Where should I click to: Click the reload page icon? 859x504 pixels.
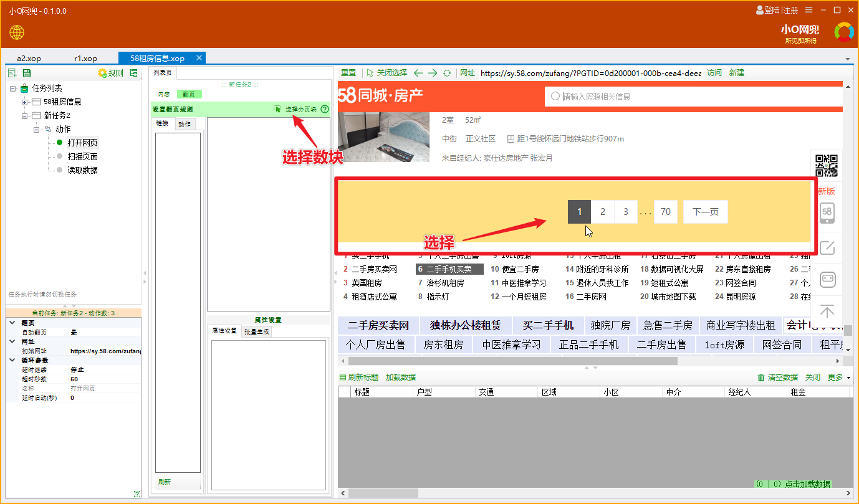[x=447, y=73]
